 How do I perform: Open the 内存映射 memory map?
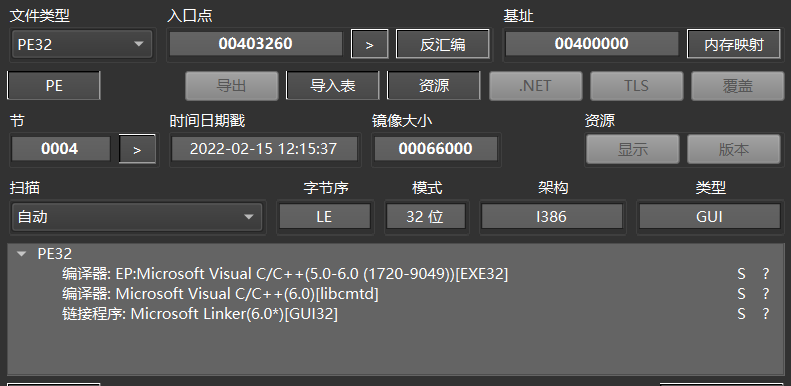click(733, 44)
